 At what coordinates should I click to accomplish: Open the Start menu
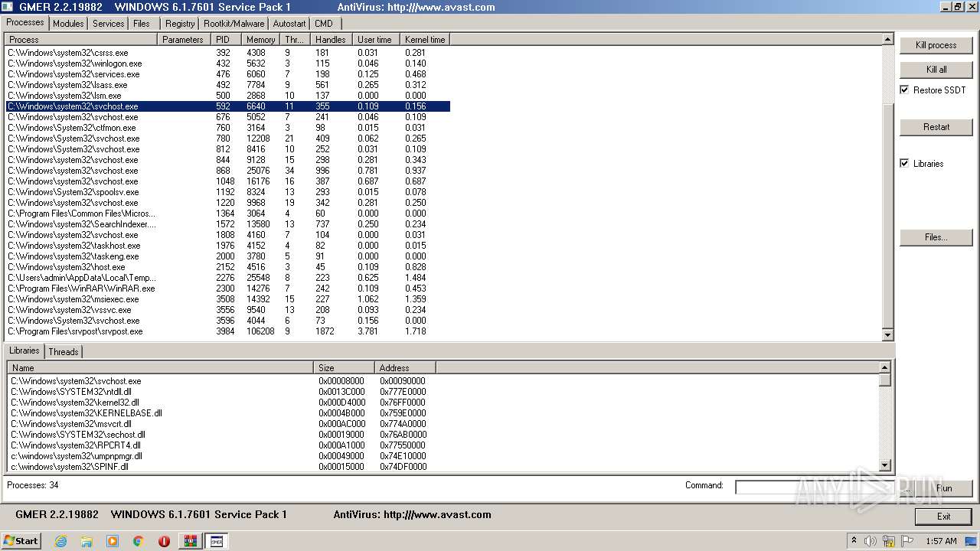[x=21, y=541]
